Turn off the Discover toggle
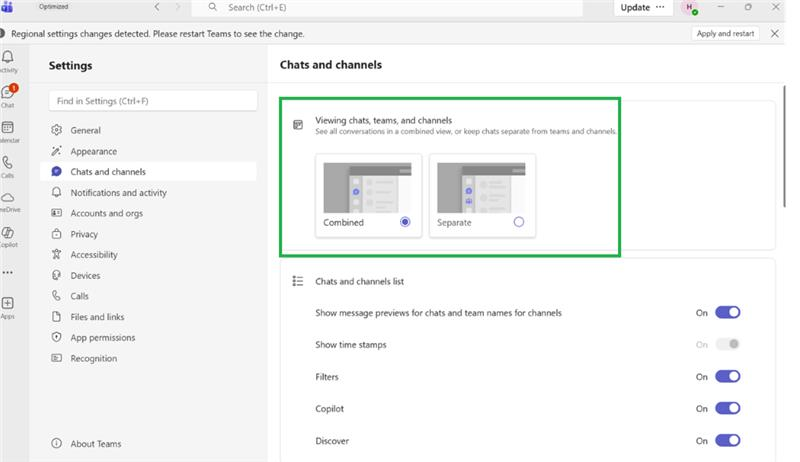The width and height of the screenshot is (800, 462). click(x=728, y=440)
